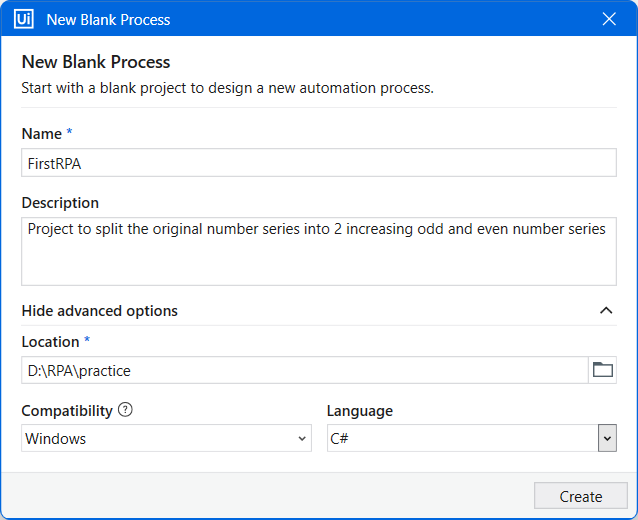Click the Language label text
This screenshot has height=520, width=638.
point(360,411)
